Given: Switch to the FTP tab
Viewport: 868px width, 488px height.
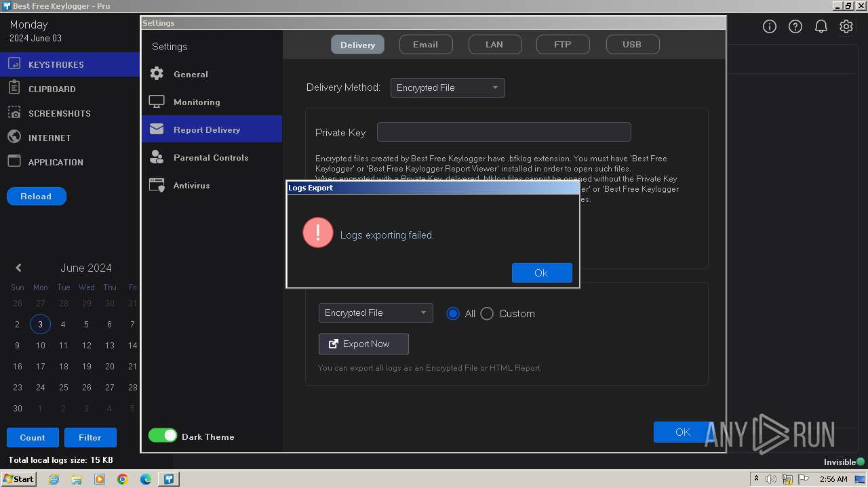Looking at the screenshot, I should point(563,45).
